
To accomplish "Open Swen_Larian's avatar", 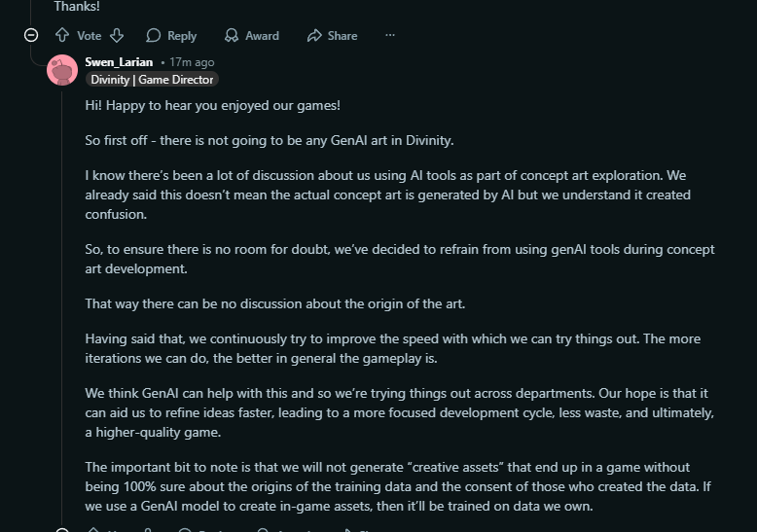I will tap(62, 71).
